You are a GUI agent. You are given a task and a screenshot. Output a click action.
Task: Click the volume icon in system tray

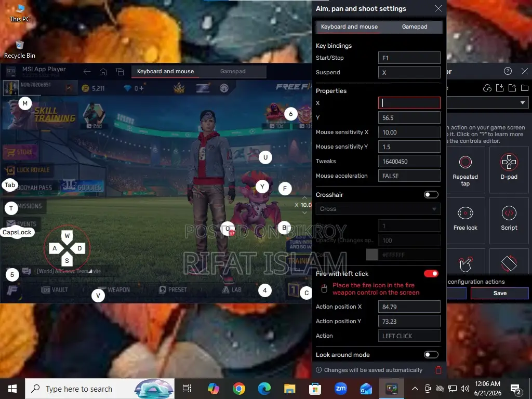point(464,389)
